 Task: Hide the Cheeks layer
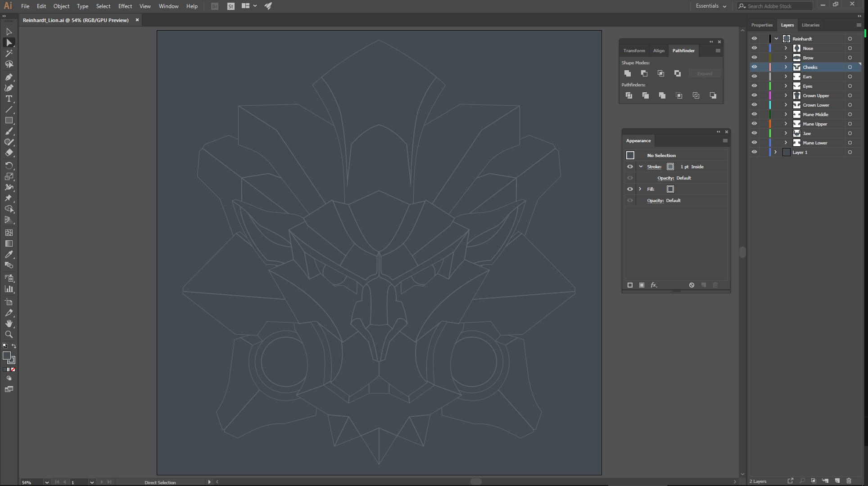pos(754,67)
